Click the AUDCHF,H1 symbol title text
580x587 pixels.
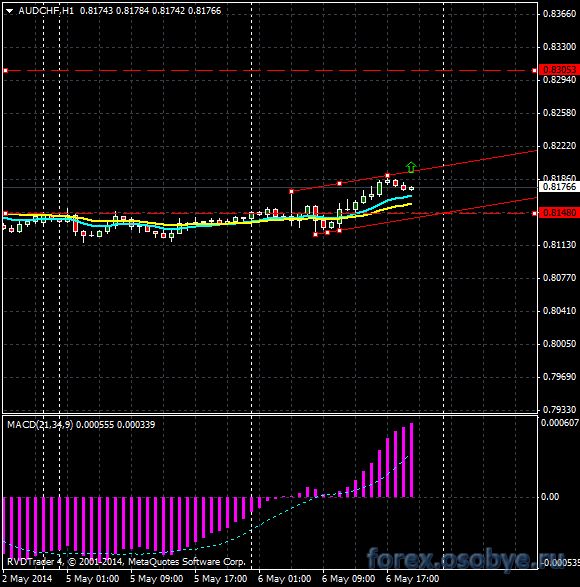point(46,11)
